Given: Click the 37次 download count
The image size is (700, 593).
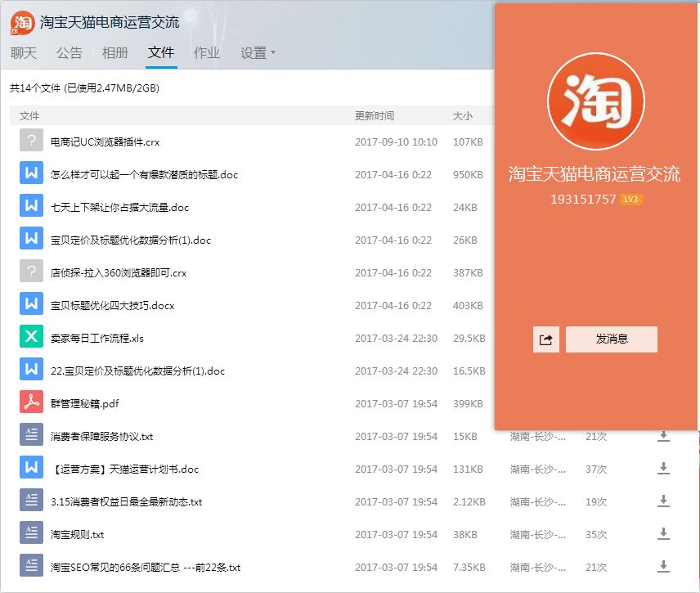Looking at the screenshot, I should click(x=596, y=469).
